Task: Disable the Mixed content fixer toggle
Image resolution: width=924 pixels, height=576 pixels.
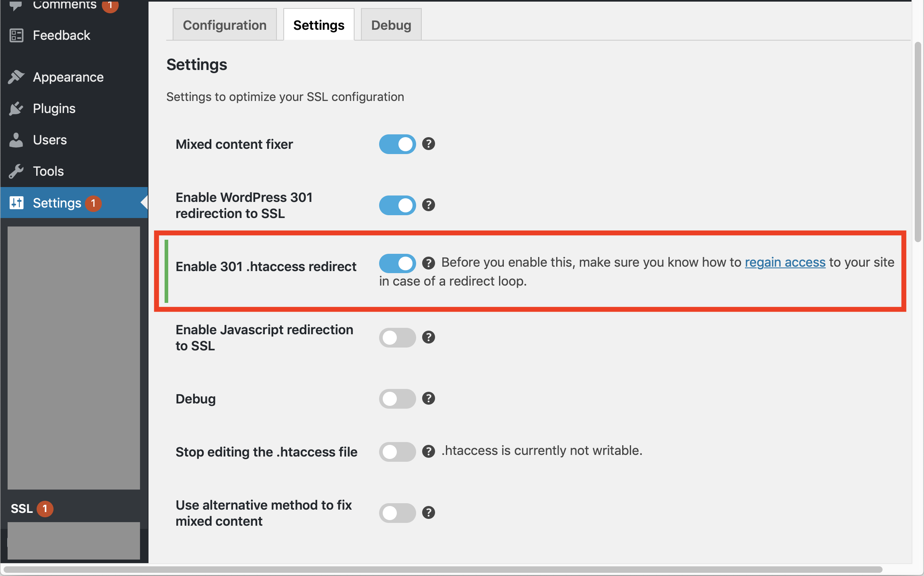Action: click(x=397, y=144)
